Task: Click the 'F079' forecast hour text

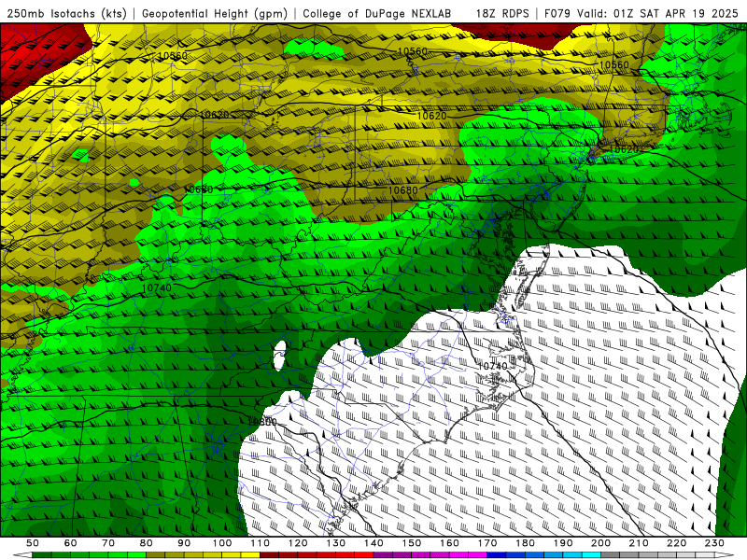Action: (557, 13)
